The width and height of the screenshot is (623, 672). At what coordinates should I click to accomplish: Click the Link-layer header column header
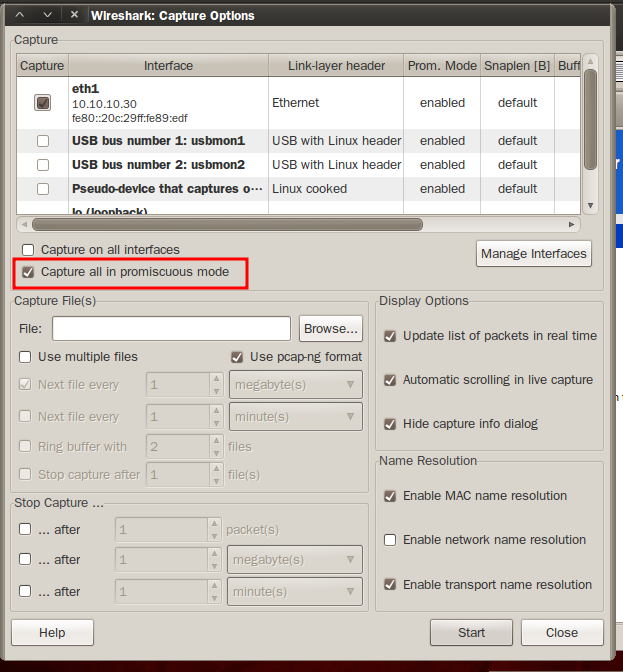[x=336, y=66]
